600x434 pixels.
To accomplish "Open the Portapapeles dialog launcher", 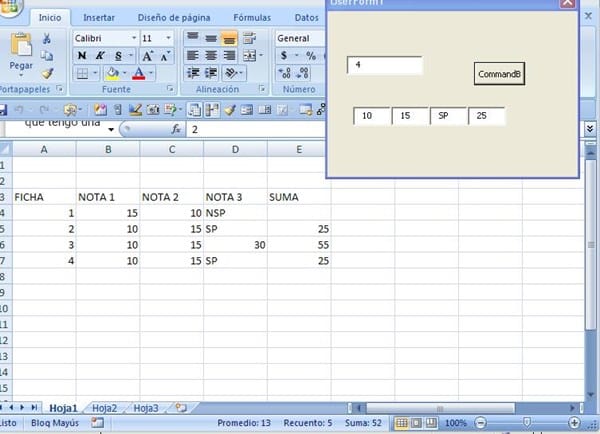I will tap(59, 89).
